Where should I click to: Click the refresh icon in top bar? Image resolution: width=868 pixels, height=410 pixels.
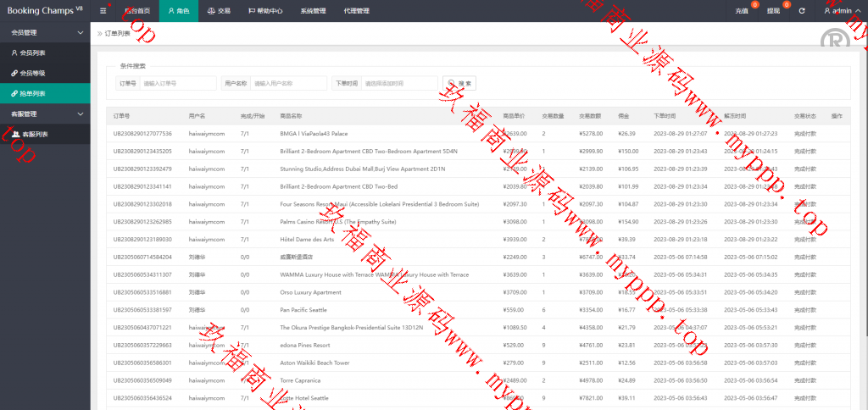(x=801, y=11)
